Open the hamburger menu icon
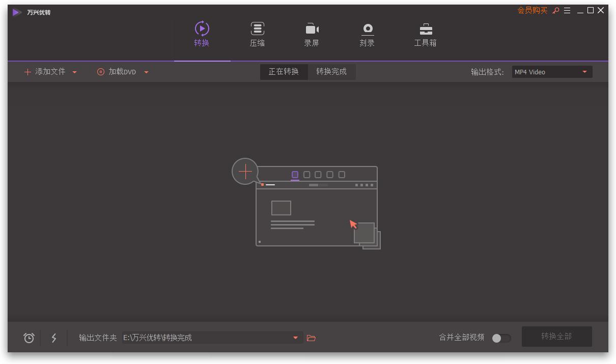The height and width of the screenshot is (364, 616). pos(567,10)
